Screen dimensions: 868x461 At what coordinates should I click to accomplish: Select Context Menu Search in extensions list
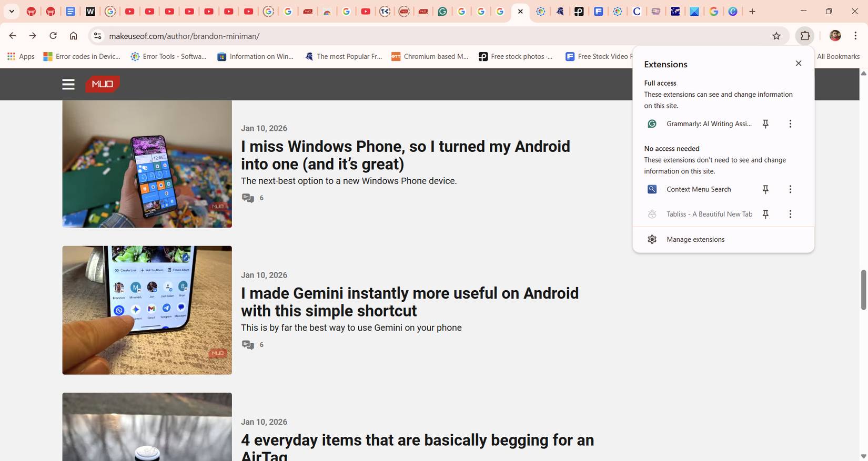tap(698, 189)
